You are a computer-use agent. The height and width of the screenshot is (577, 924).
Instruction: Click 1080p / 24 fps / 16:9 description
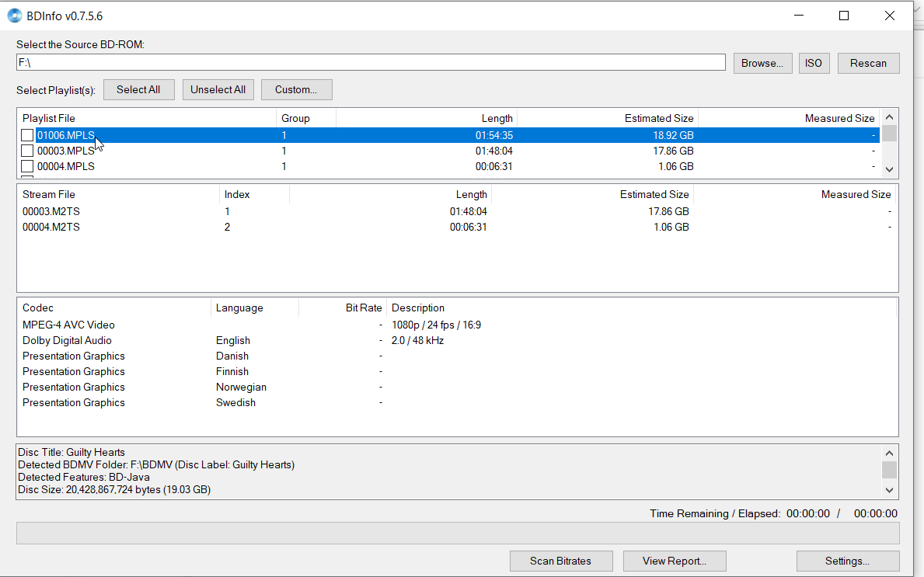coord(436,325)
